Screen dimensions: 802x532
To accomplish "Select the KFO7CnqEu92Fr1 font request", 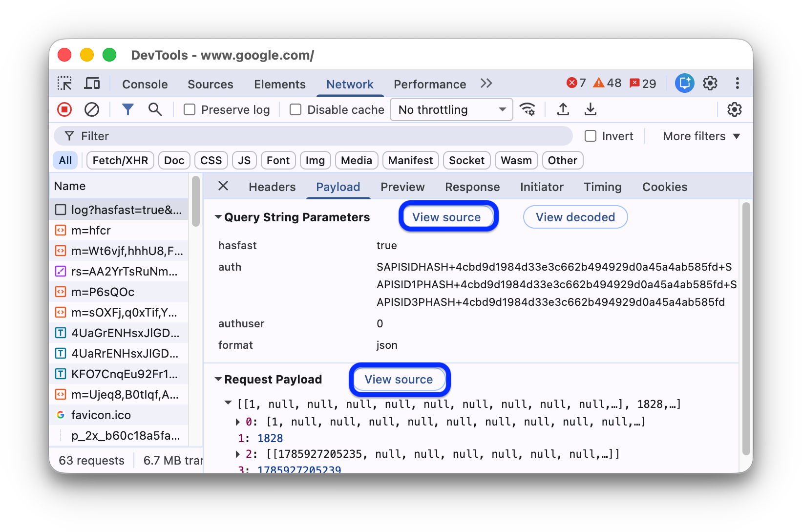I will (x=119, y=374).
